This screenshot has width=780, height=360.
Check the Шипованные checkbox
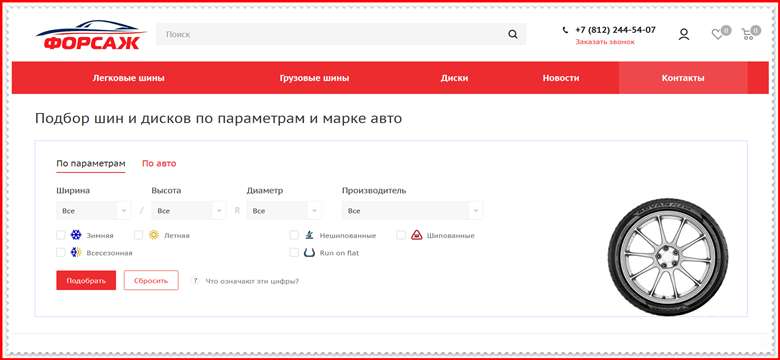401,235
